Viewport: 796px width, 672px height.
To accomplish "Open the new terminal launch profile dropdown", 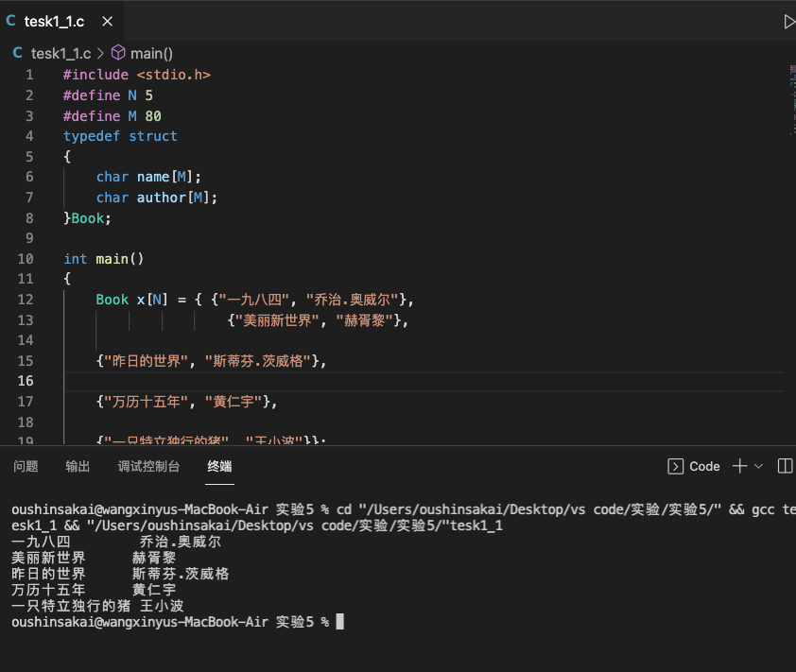I will 758,466.
